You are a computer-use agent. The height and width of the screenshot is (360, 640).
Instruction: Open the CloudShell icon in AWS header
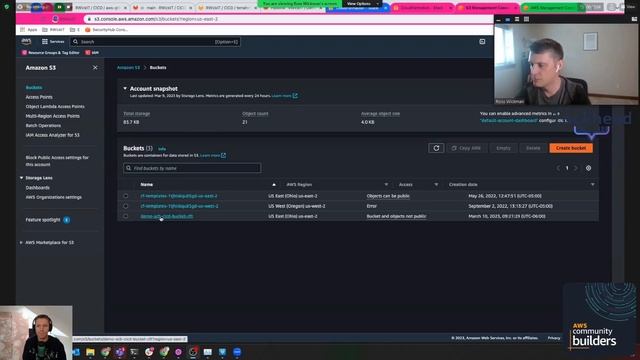tap(482, 42)
